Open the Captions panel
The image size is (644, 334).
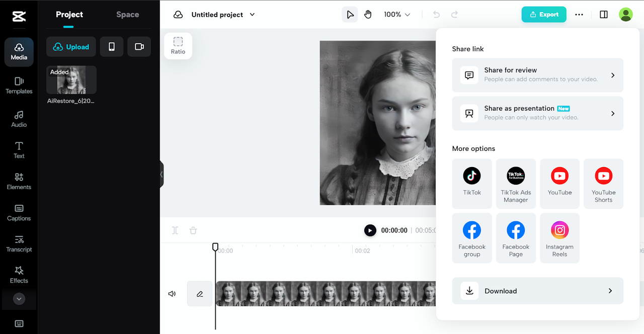19,212
